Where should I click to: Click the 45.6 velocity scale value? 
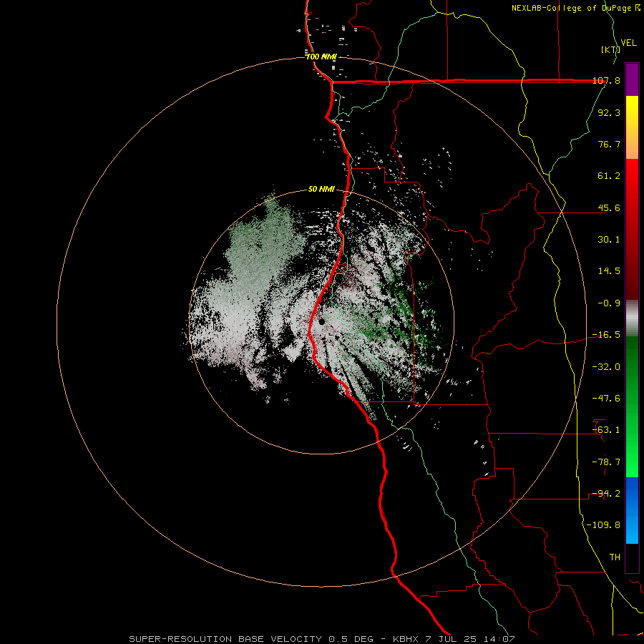click(609, 208)
